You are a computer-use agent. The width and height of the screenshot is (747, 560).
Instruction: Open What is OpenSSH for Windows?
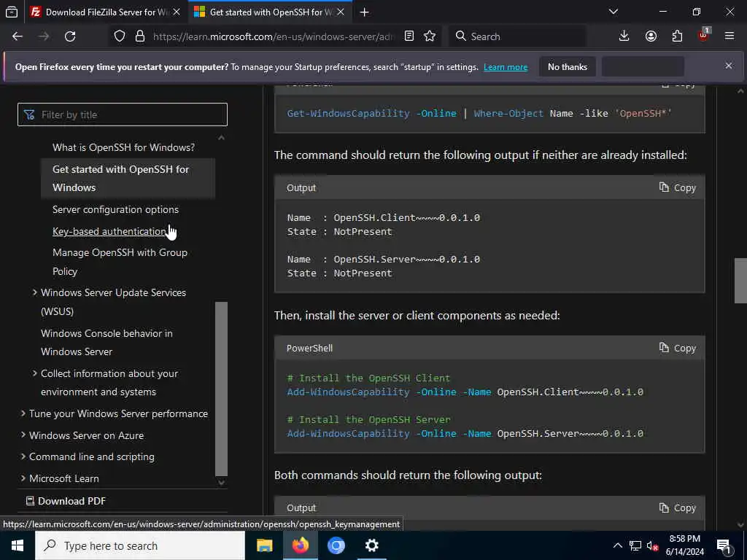point(123,147)
